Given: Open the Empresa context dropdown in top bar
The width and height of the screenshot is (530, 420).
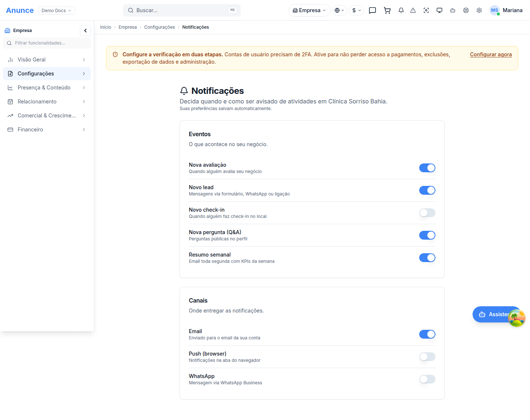Looking at the screenshot, I should tap(310, 10).
